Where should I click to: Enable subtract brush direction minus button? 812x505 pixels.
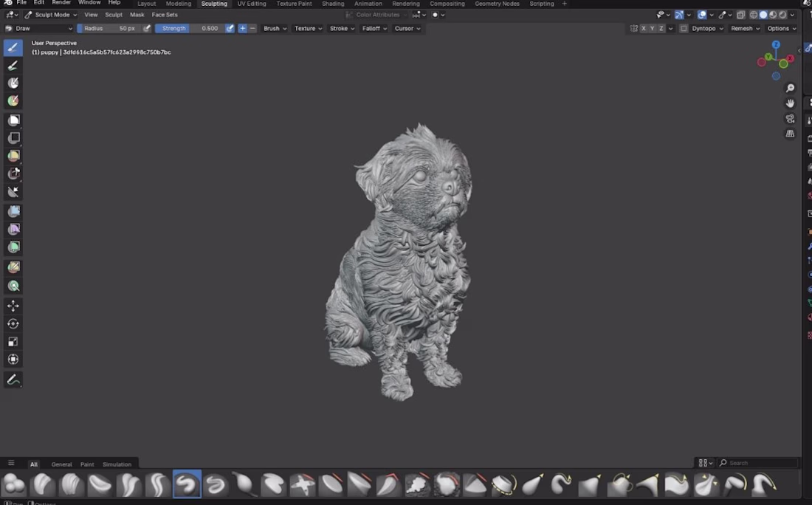252,29
